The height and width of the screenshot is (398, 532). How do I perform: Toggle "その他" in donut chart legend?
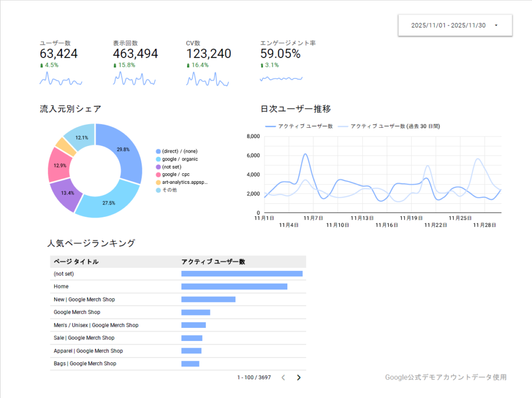(169, 190)
